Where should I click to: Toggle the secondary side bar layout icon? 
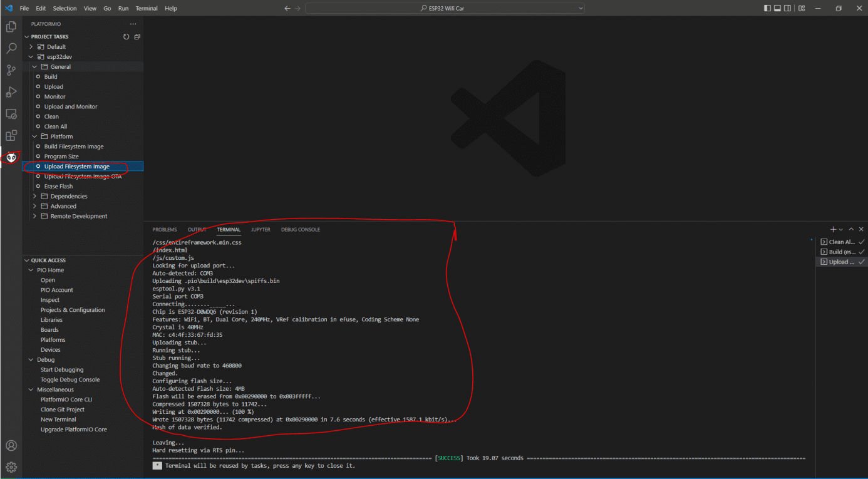[x=787, y=8]
